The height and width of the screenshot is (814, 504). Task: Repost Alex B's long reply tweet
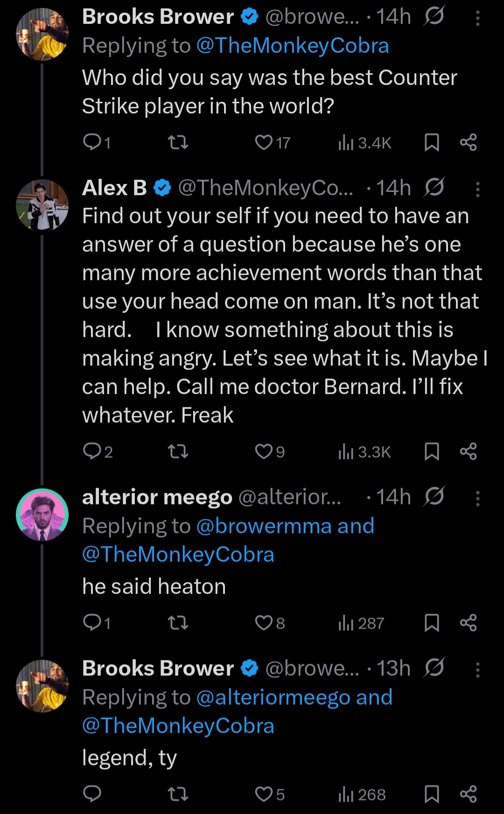point(178,452)
